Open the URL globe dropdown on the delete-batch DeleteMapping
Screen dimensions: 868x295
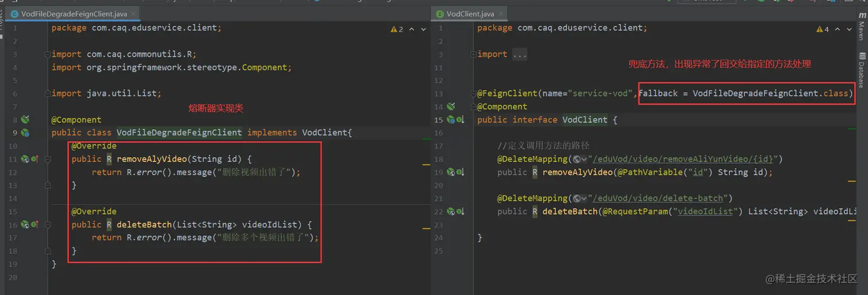[580, 199]
